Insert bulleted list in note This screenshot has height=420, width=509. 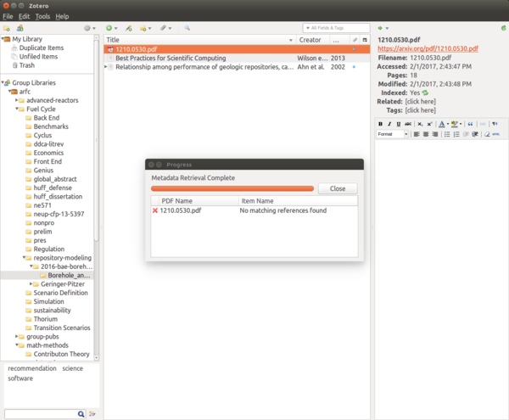(x=447, y=134)
